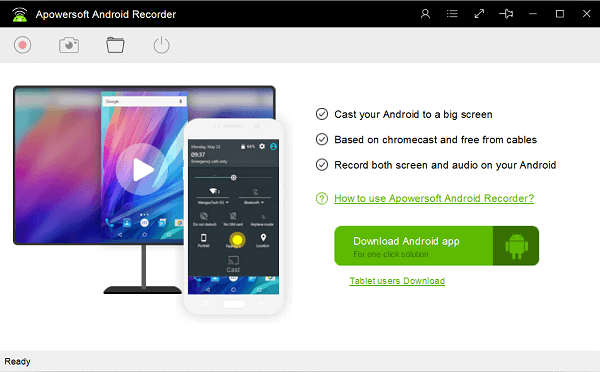Close the Apowersoft Android Recorder window
Viewport: 600px width, 372px height.
click(587, 14)
